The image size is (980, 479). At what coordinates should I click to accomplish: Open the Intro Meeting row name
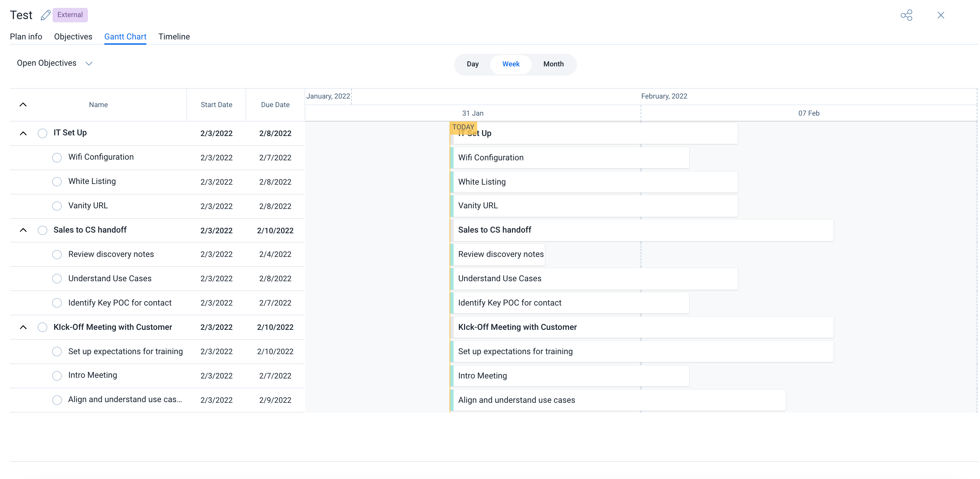tap(93, 375)
